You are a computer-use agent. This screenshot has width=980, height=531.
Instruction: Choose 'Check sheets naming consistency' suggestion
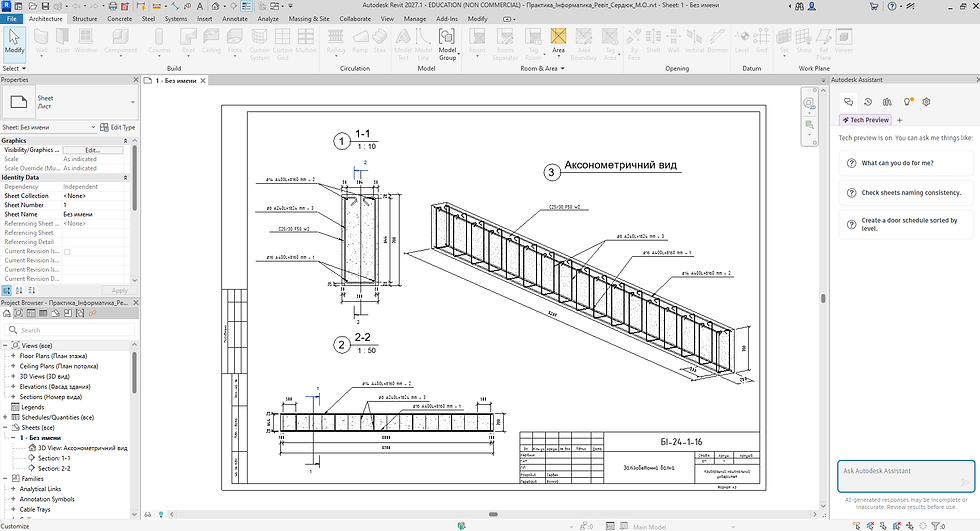coord(906,192)
